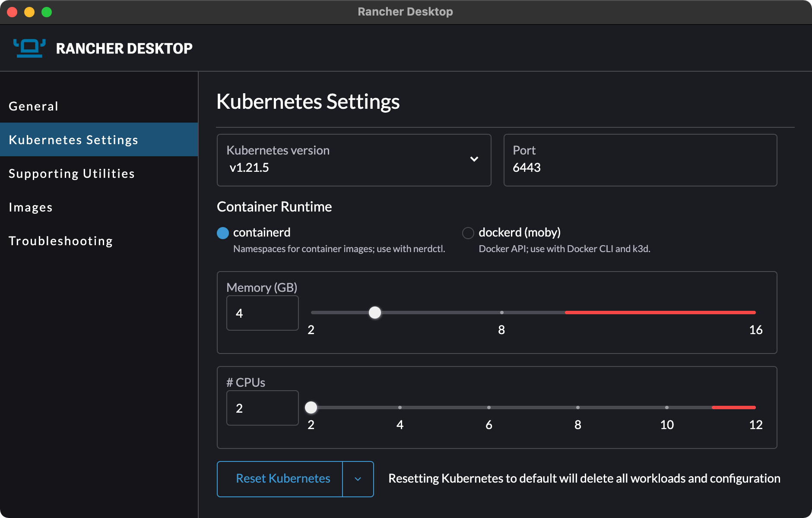Screen dimensions: 812x518
Task: Click the Memory (GB) number field
Action: coord(262,313)
